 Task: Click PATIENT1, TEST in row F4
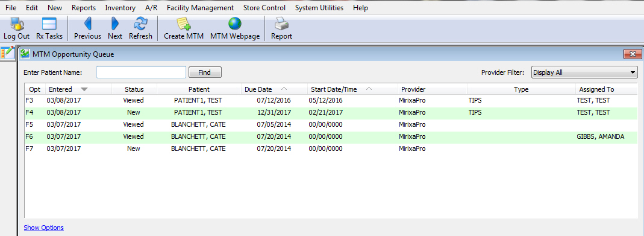click(x=198, y=112)
